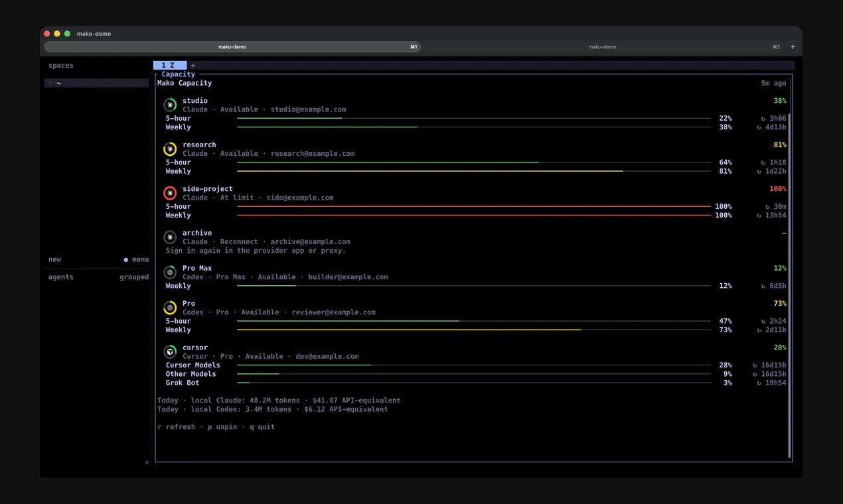Click the spaces sidebar header
Screen dimensions: 843x504
coord(61,66)
